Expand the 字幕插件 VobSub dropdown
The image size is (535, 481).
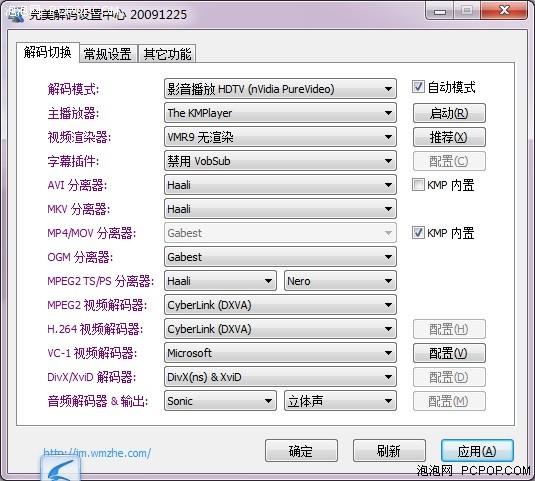tap(280, 161)
